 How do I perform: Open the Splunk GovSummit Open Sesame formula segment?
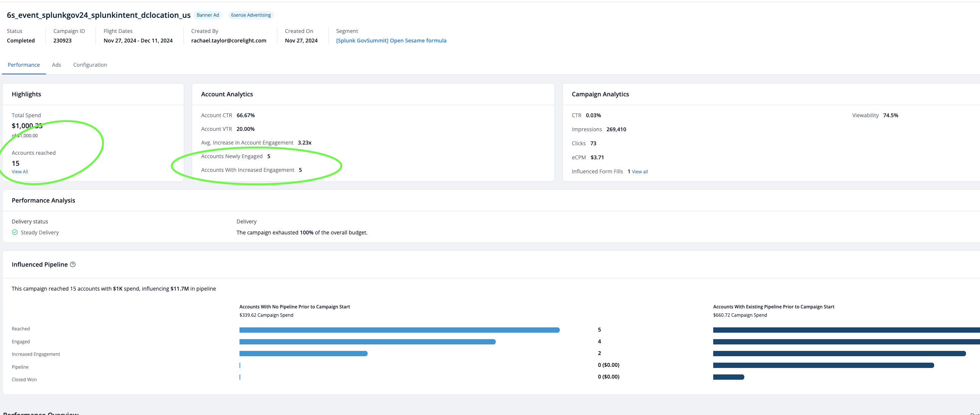coord(391,40)
